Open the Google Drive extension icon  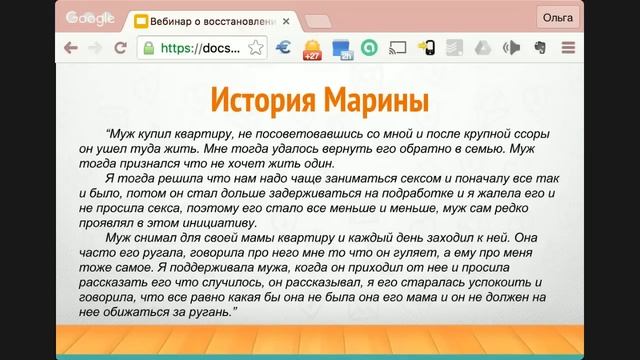(x=483, y=48)
